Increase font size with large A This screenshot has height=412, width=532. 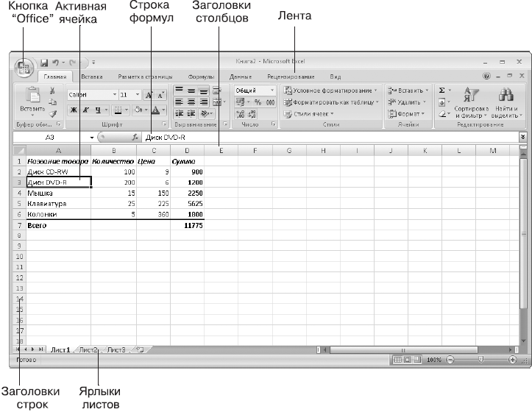point(149,95)
